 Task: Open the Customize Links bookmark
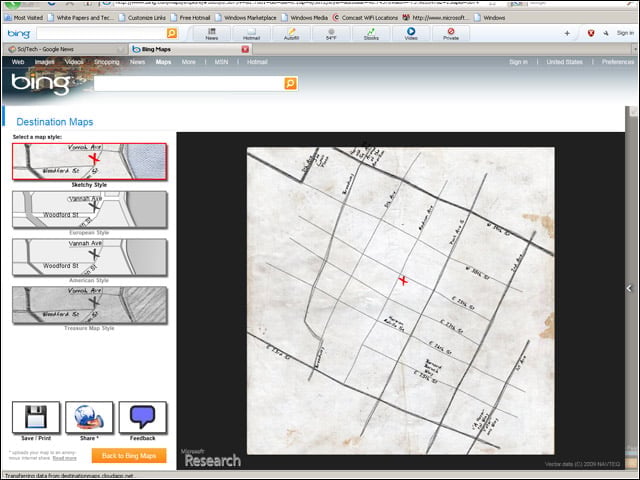(x=142, y=18)
